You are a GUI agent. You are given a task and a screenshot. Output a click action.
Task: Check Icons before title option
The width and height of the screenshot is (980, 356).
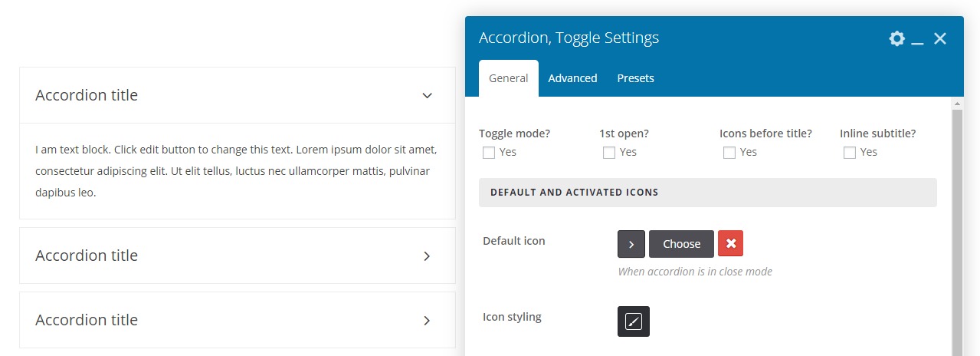click(729, 153)
